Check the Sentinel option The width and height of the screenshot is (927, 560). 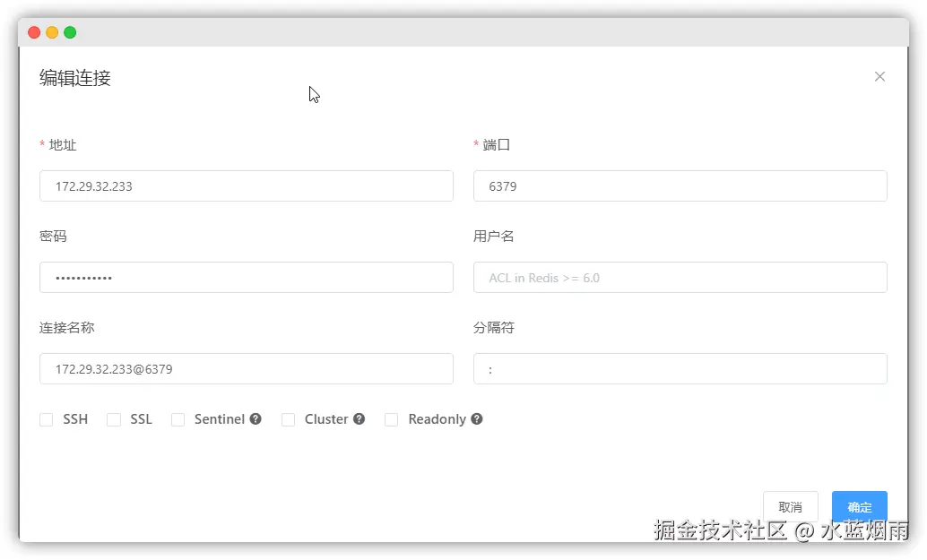[178, 419]
